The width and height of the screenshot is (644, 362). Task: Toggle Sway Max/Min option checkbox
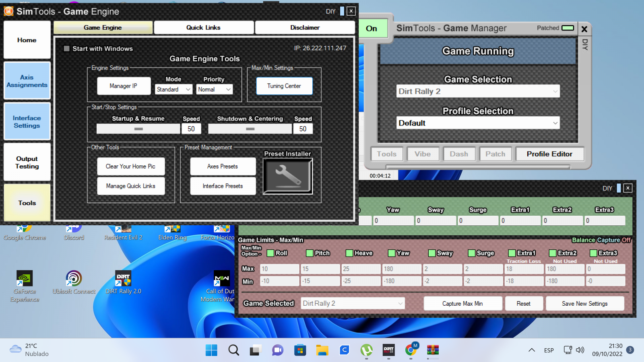tap(432, 253)
